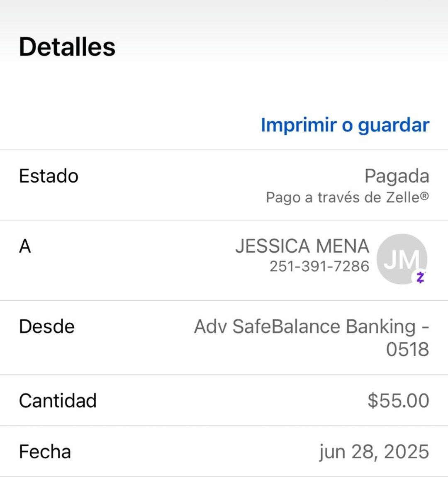This screenshot has width=448, height=477.
Task: Tap the Pagada status value
Action: coord(397,176)
